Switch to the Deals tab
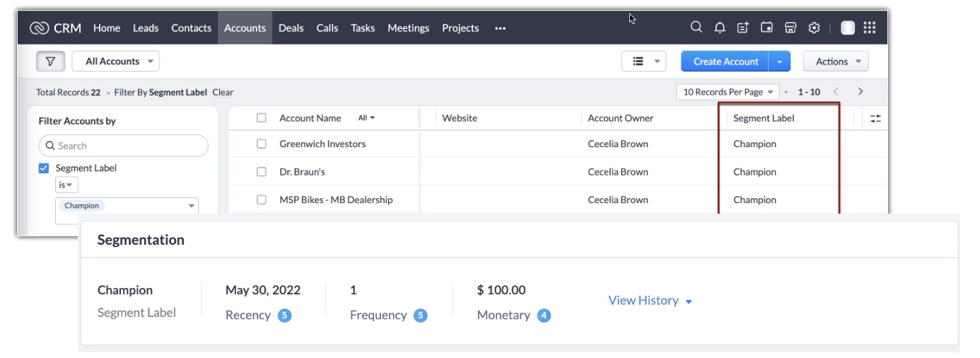The image size is (980, 358). click(291, 28)
